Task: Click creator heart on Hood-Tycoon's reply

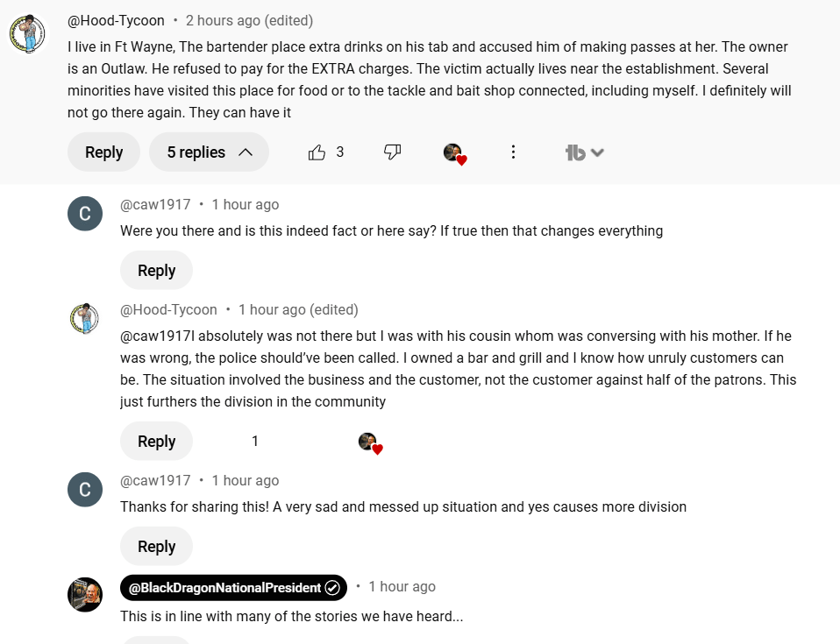Action: 369,442
